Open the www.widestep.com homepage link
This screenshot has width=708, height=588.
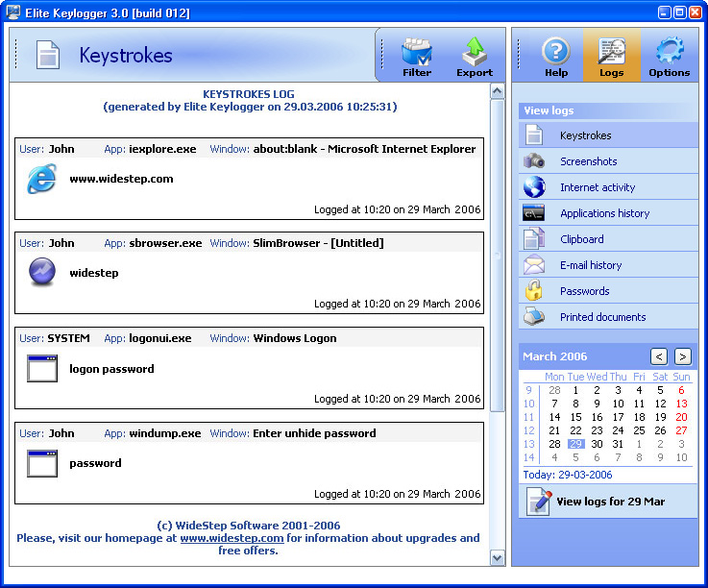(x=232, y=539)
